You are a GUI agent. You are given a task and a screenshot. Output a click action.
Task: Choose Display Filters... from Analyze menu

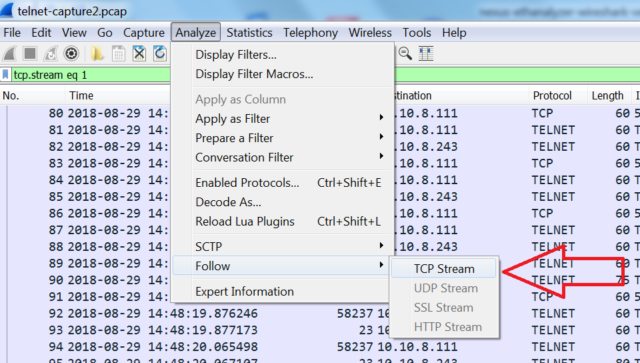(282, 55)
